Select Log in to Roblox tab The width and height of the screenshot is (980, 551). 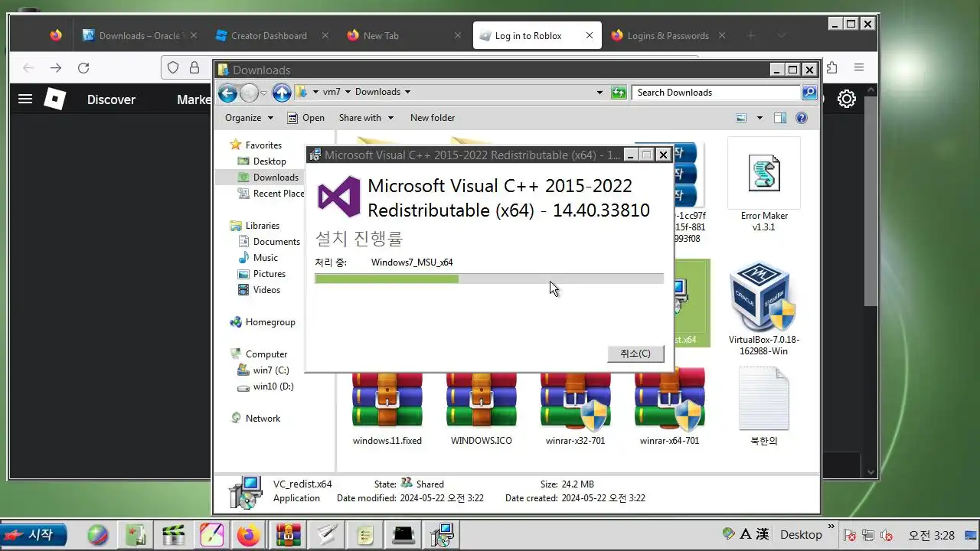click(528, 36)
